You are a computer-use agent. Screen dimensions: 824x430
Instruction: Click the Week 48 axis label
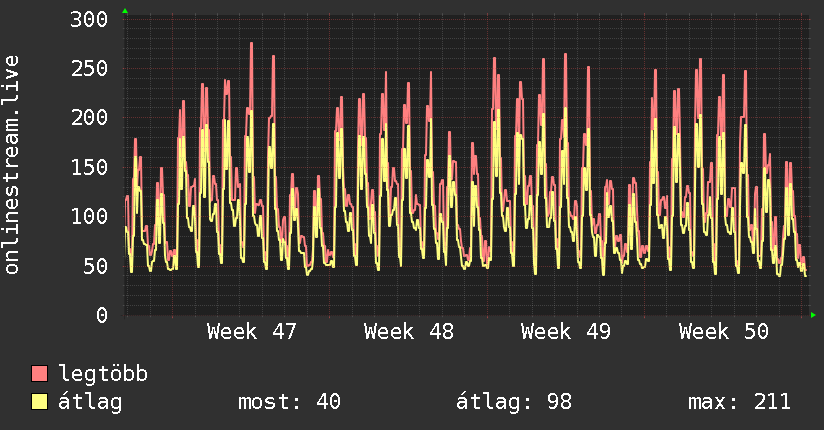(x=409, y=332)
